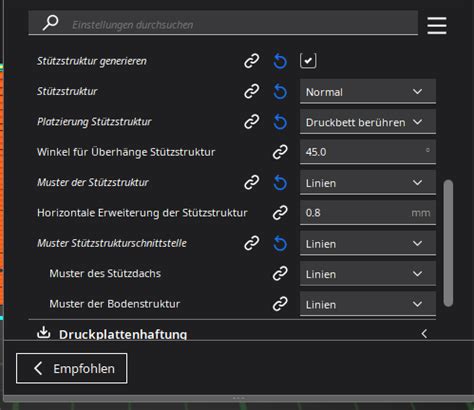
Task: Open Druckbett berühren placement dropdown
Action: [x=368, y=122]
